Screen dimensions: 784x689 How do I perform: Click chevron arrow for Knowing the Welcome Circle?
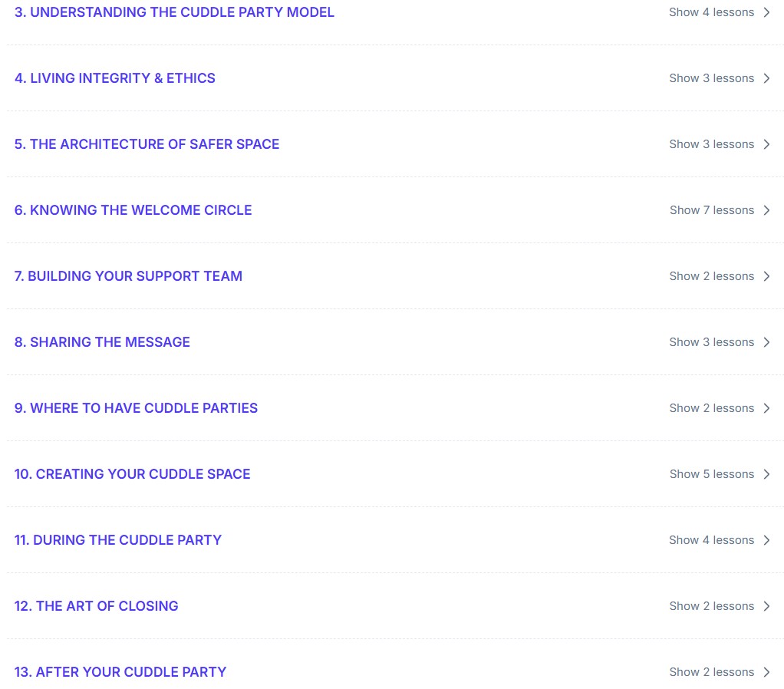tap(766, 210)
